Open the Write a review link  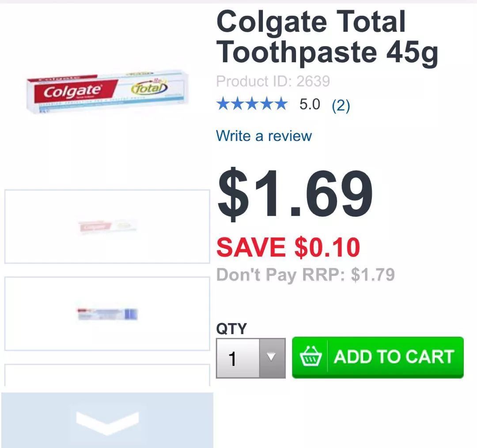click(264, 136)
